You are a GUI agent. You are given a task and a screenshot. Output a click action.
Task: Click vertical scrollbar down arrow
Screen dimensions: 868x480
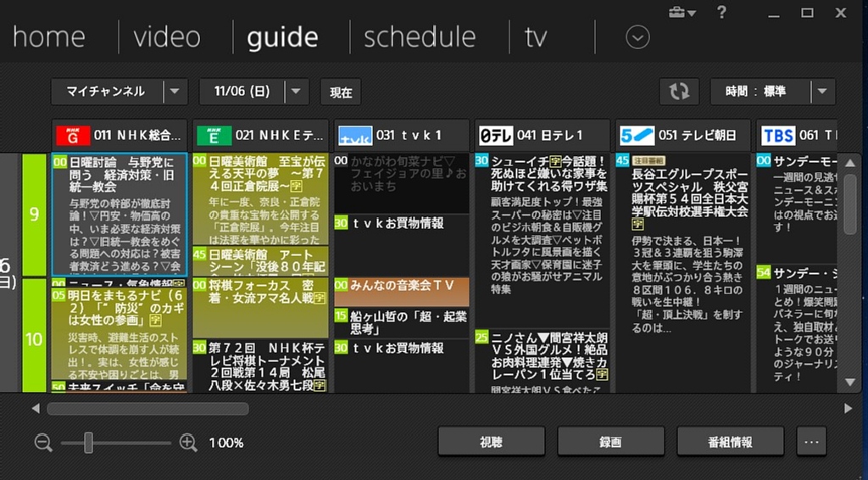point(850,382)
